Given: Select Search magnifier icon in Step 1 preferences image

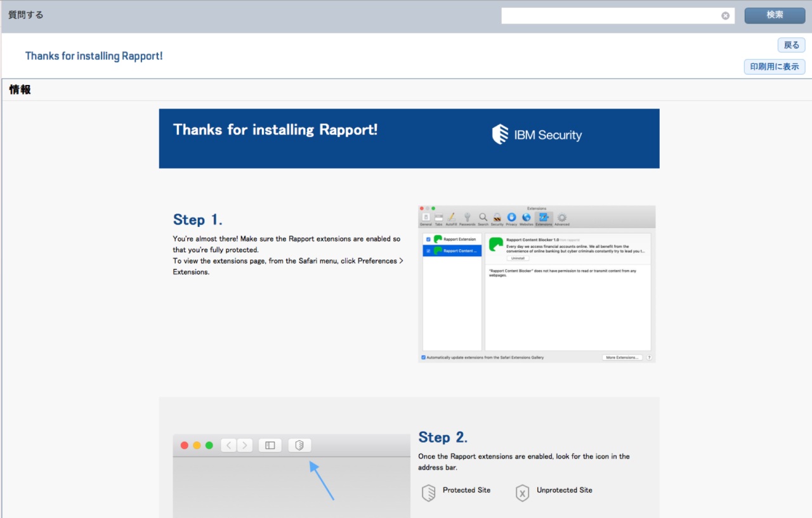Looking at the screenshot, I should (483, 219).
